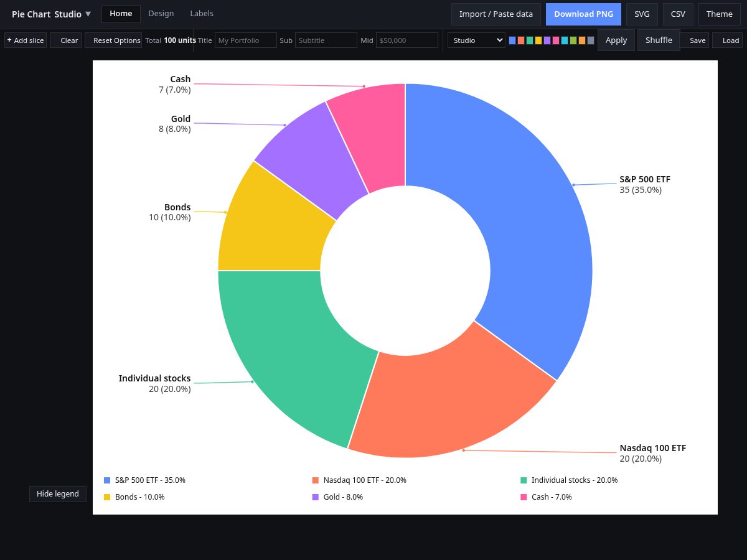747x560 pixels.
Task: Click legend entry 'Gold - 8.0%'
Action: [337, 497]
